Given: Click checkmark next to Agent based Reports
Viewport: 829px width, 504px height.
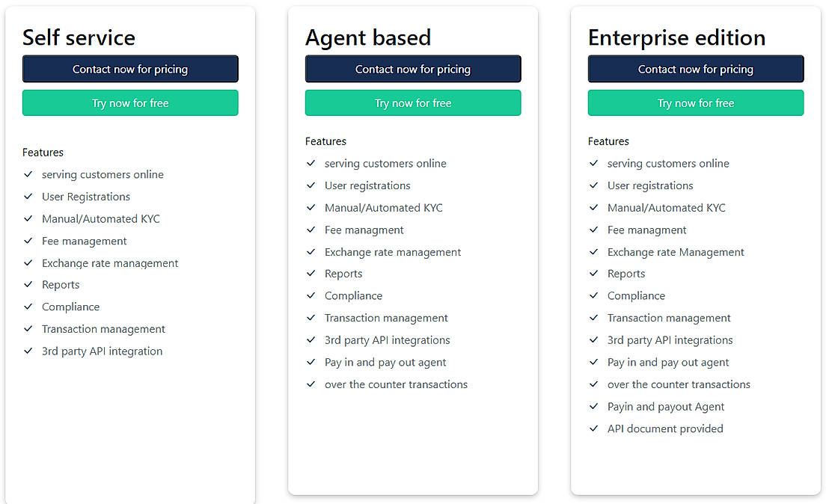Looking at the screenshot, I should click(311, 274).
